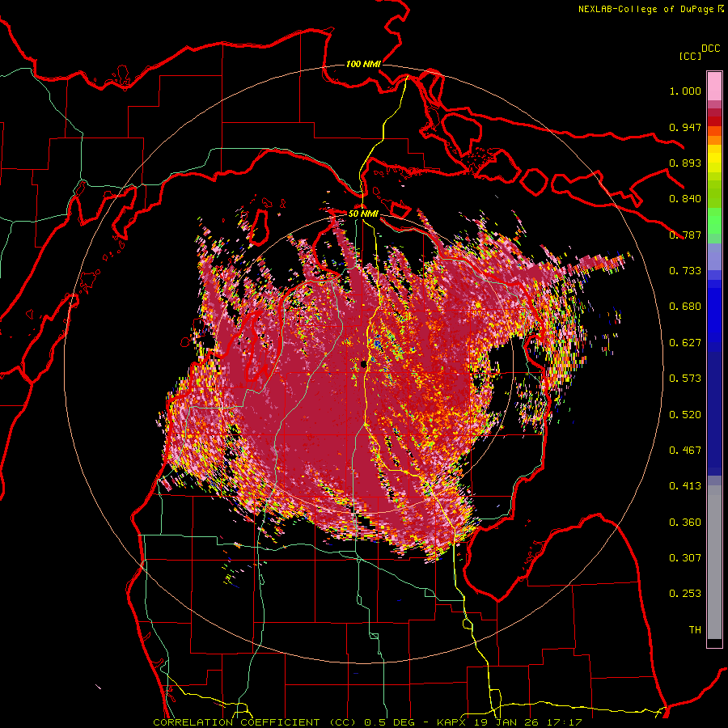Screen dimensions: 728x728
Task: Pick the orange color bar segment
Action: [x=714, y=140]
